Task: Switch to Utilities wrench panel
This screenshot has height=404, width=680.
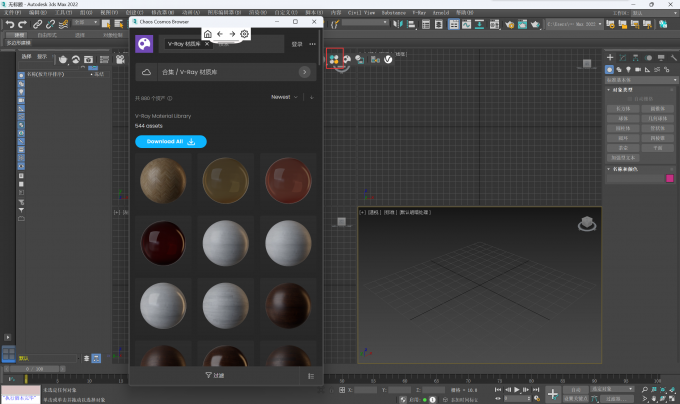Action: 673,58
